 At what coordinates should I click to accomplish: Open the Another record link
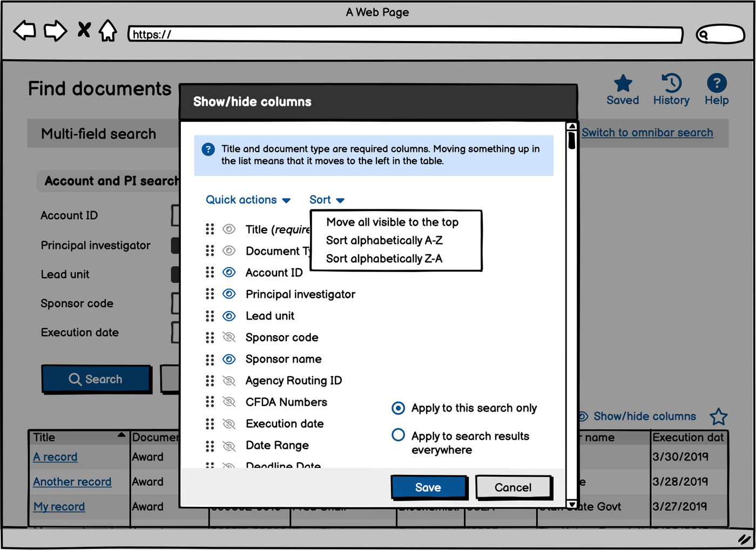[72, 482]
